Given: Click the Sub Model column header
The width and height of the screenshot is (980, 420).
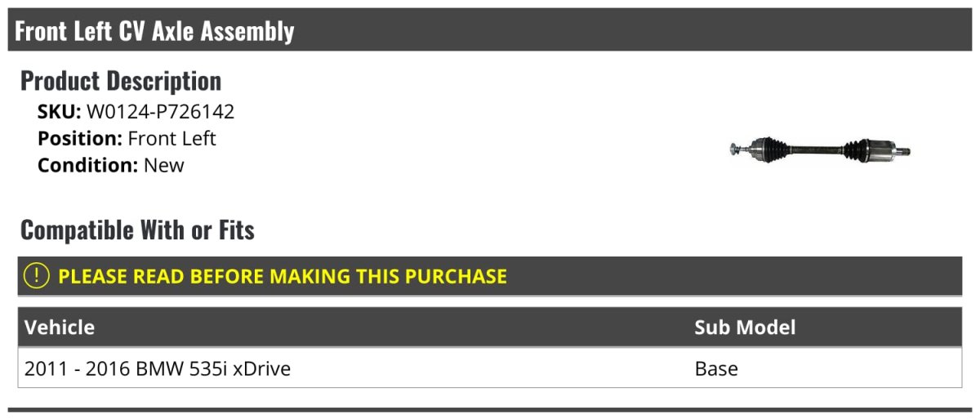Looking at the screenshot, I should coord(744,328).
